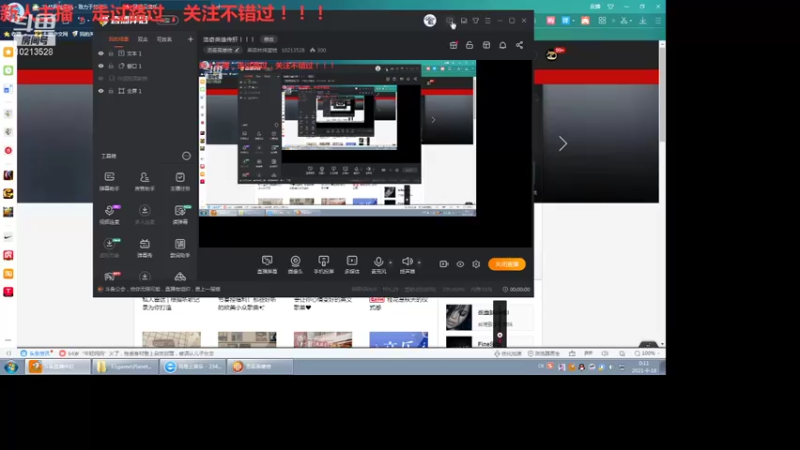The height and width of the screenshot is (450, 800).
Task: Open the 视频连麦 video link tool
Action: (x=109, y=215)
